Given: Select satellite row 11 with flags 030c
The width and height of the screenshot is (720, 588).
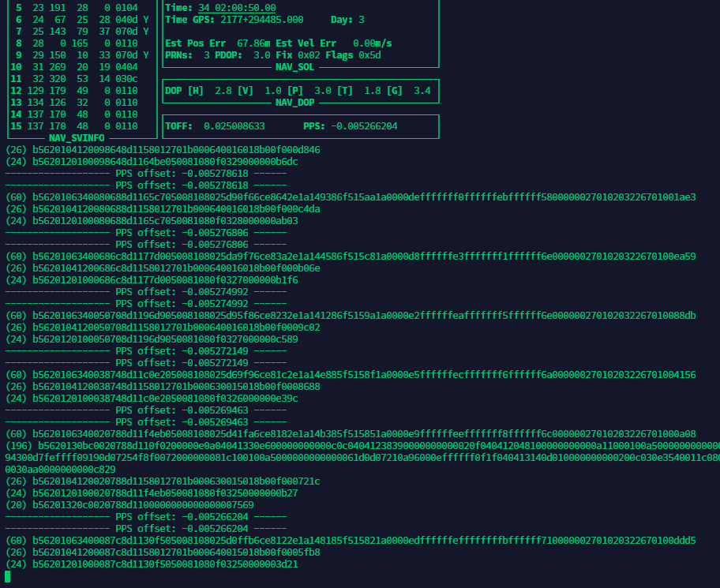Looking at the screenshot, I should click(x=74, y=79).
